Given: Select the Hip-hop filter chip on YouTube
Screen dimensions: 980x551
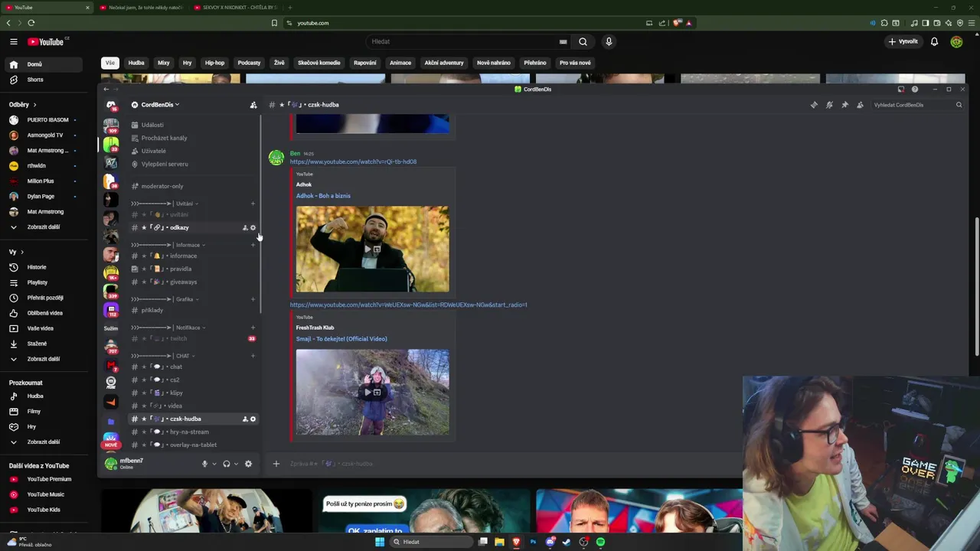Looking at the screenshot, I should pos(214,63).
